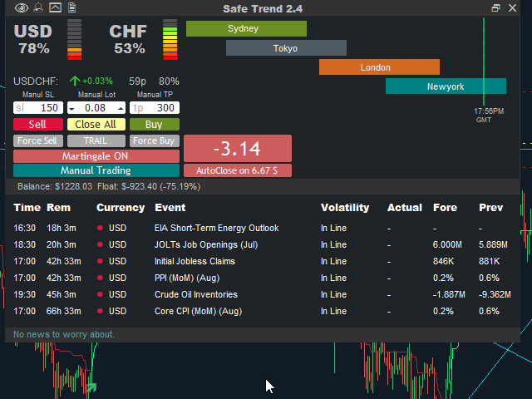The image size is (532, 399).
Task: Click the 18h 3m remaining time
Action: tap(62, 228)
